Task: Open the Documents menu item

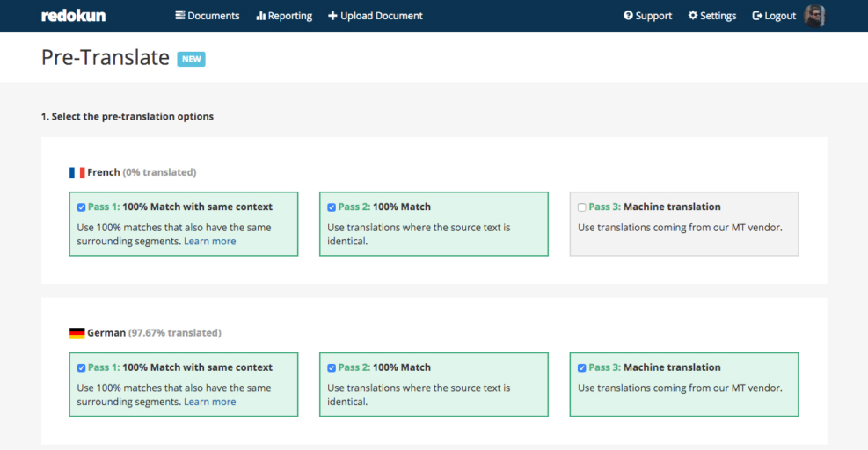Action: [x=214, y=16]
